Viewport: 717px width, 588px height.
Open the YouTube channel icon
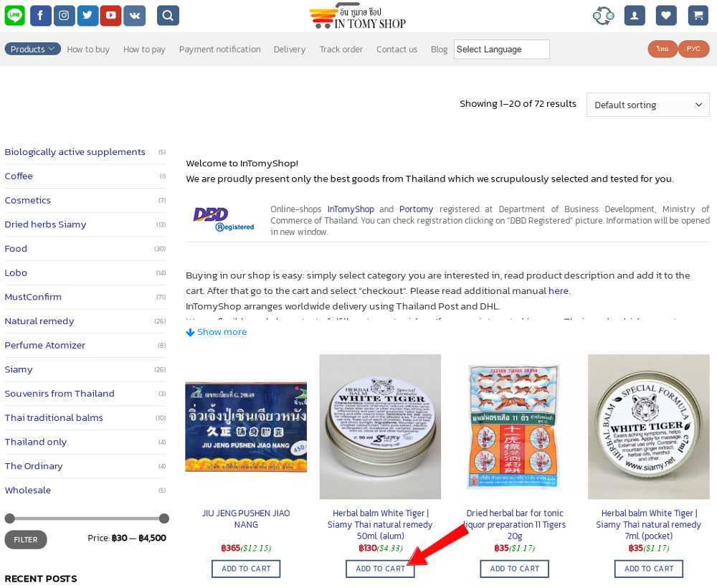(x=110, y=16)
